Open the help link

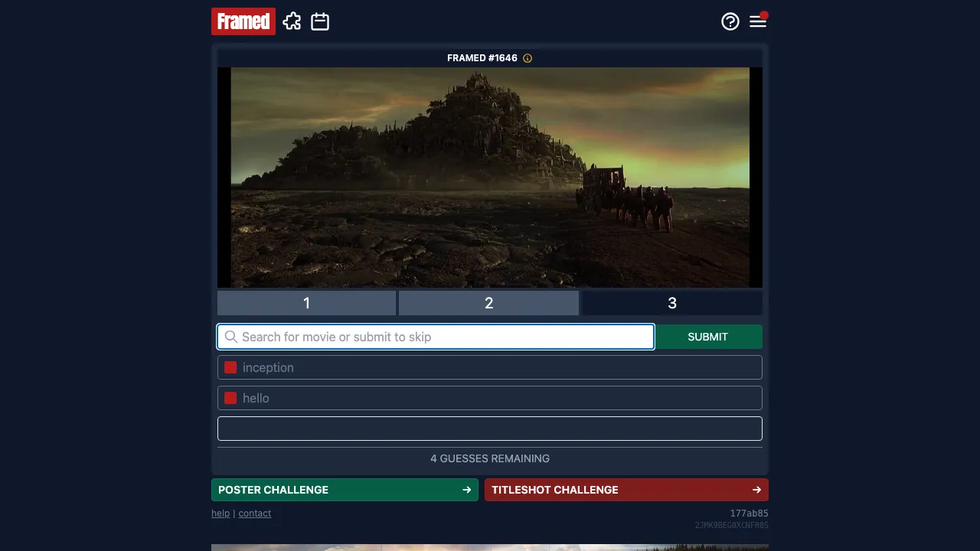pyautogui.click(x=220, y=514)
